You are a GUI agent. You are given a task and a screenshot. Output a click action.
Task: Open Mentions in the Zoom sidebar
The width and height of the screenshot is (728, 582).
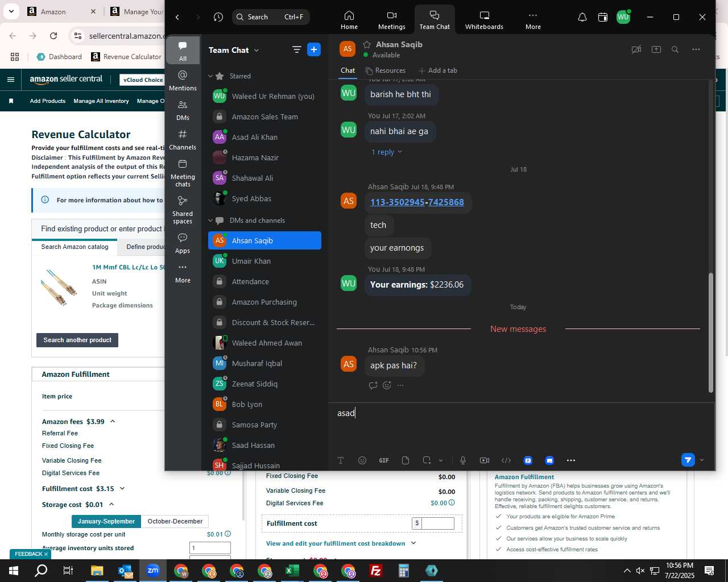coord(183,80)
